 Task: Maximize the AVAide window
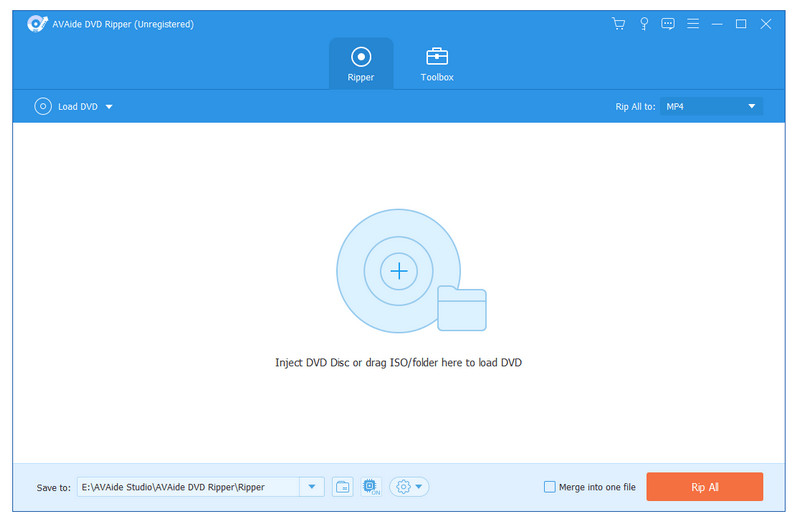point(741,24)
